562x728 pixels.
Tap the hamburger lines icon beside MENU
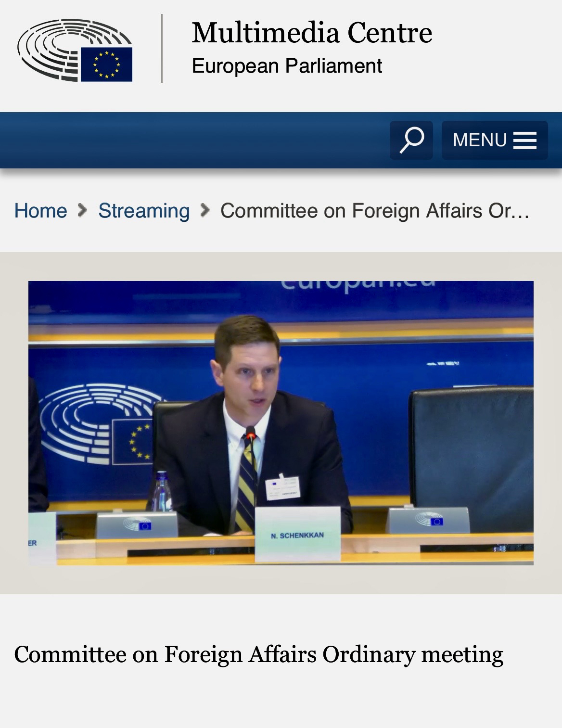click(x=525, y=140)
